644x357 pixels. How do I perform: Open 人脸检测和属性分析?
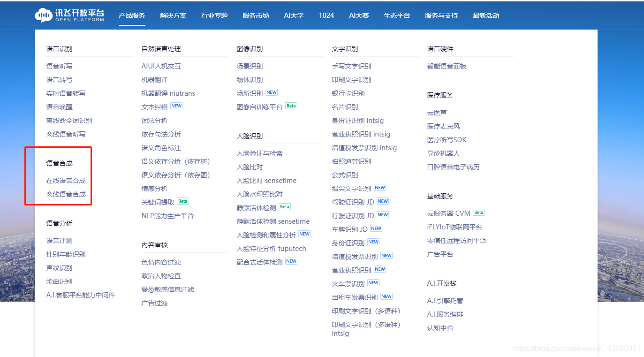coord(266,235)
